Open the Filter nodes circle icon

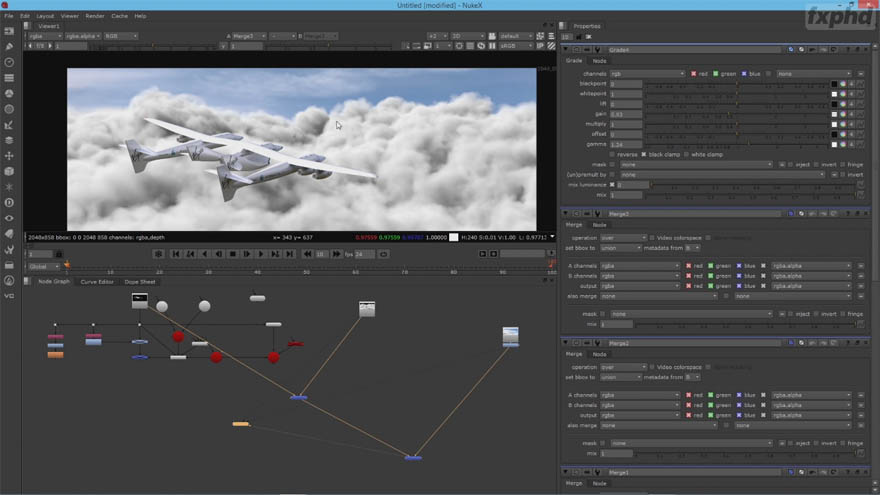tap(9, 109)
